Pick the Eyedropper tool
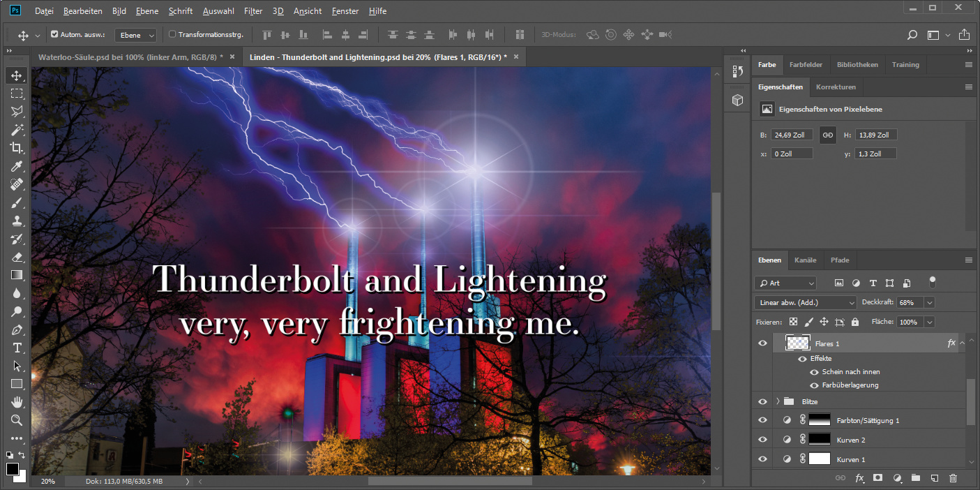This screenshot has width=980, height=490. tap(17, 166)
